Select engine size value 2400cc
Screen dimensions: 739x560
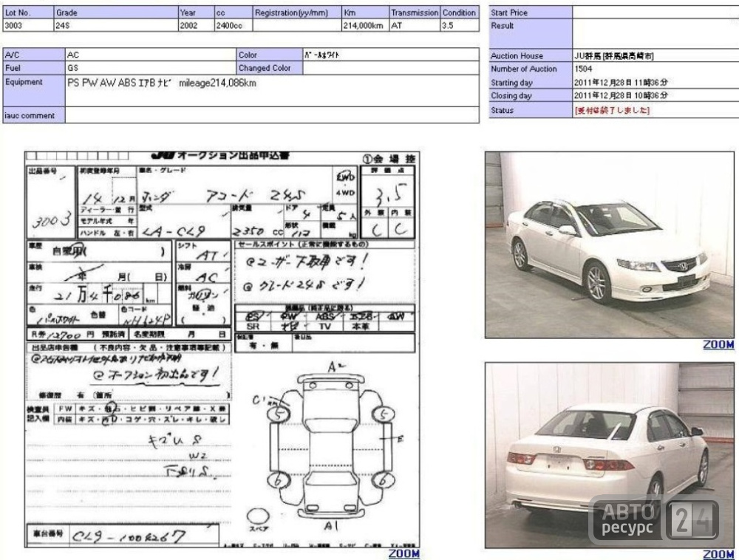click(x=229, y=25)
